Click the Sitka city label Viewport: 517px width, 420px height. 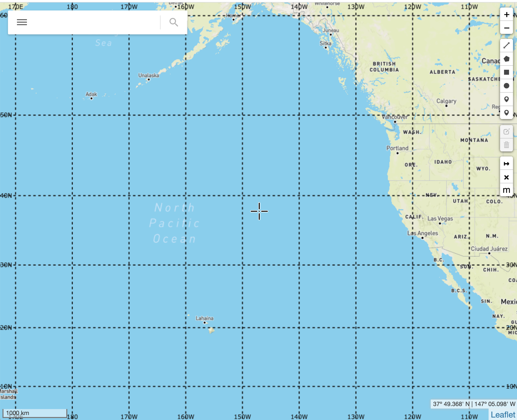pyautogui.click(x=326, y=43)
